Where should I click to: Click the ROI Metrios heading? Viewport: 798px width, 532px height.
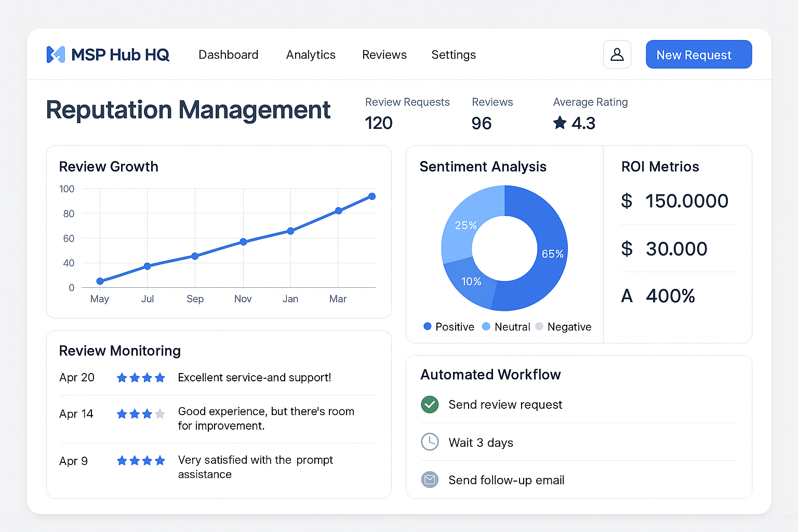point(660,167)
